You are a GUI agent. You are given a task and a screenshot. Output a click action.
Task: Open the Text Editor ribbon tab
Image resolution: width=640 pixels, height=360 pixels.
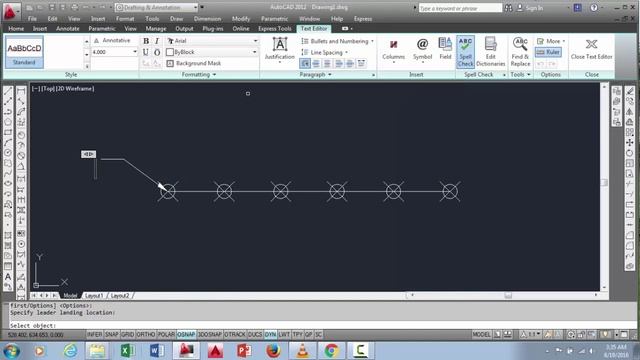click(314, 29)
